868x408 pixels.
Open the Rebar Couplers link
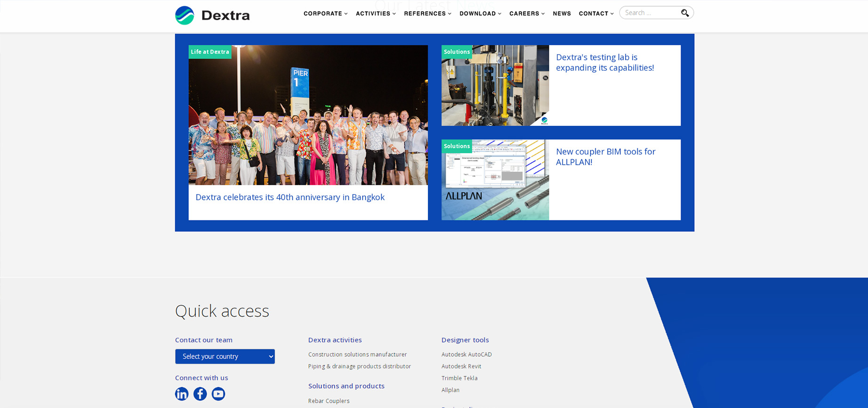329,401
